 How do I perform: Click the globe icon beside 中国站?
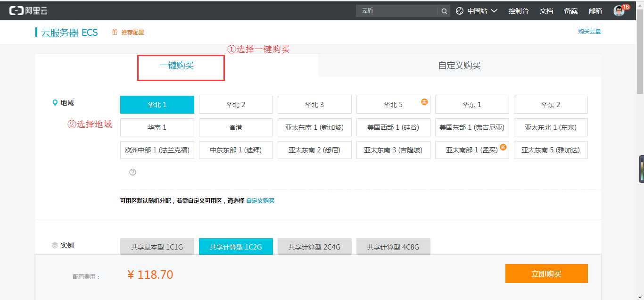click(x=460, y=11)
